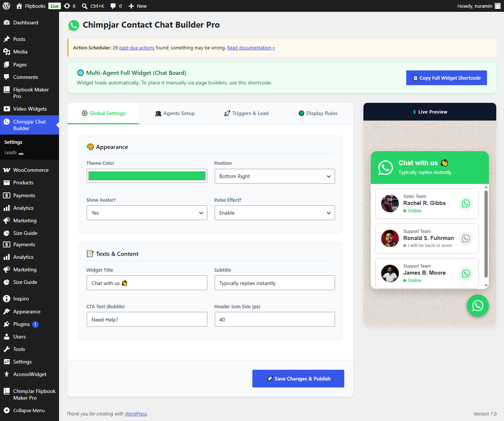Viewport: 504px width, 421px height.
Task: Open the Ctrl+K search icon
Action: [x=84, y=6]
